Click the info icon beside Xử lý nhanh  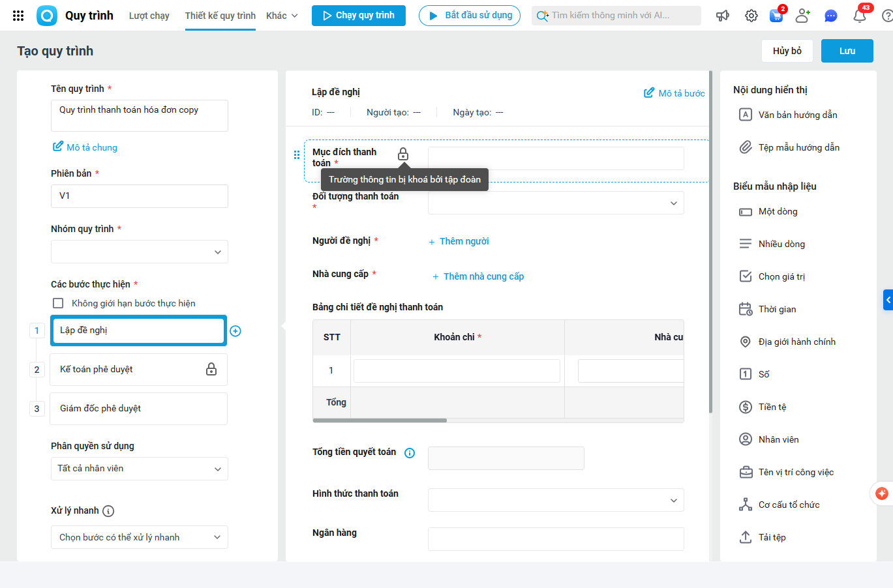108,511
